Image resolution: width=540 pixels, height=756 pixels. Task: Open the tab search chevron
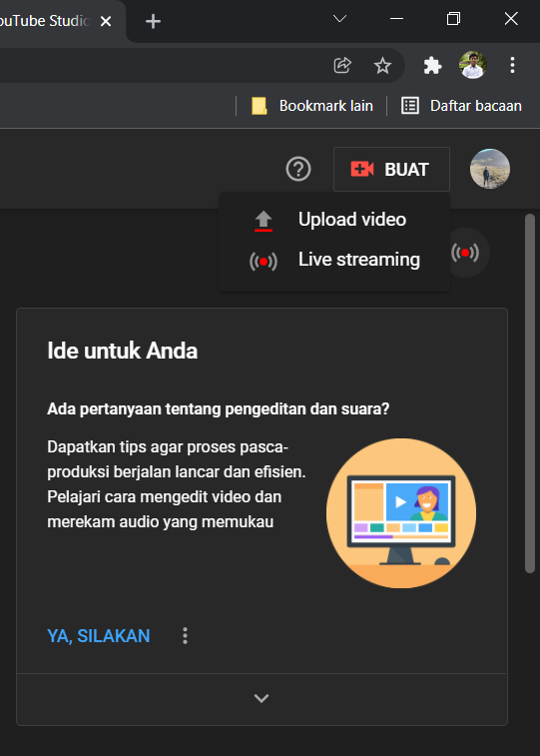pos(339,19)
